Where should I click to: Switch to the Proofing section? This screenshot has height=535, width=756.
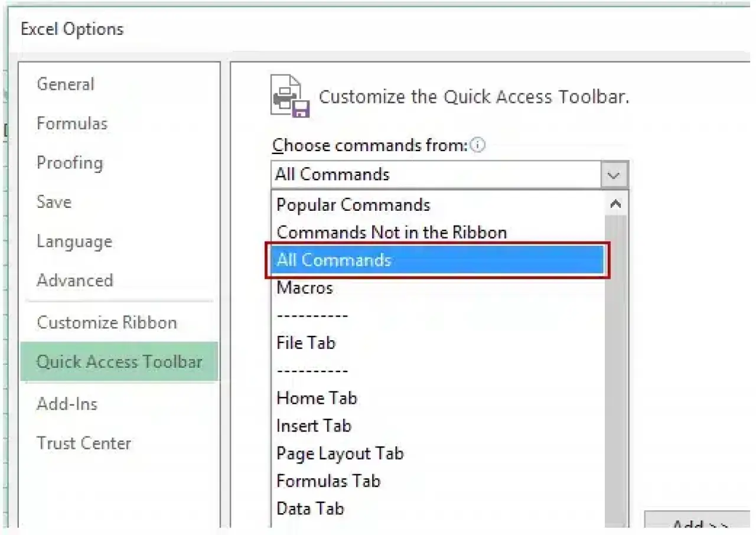pyautogui.click(x=70, y=163)
